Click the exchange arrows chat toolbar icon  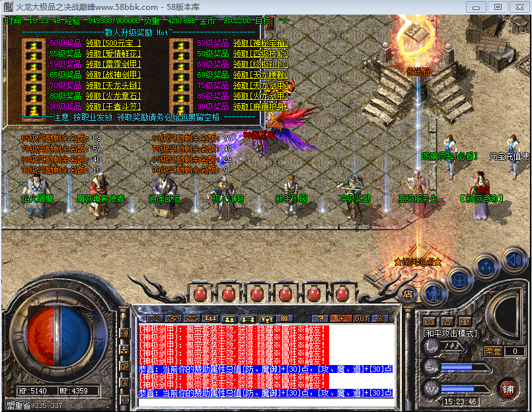174,319
